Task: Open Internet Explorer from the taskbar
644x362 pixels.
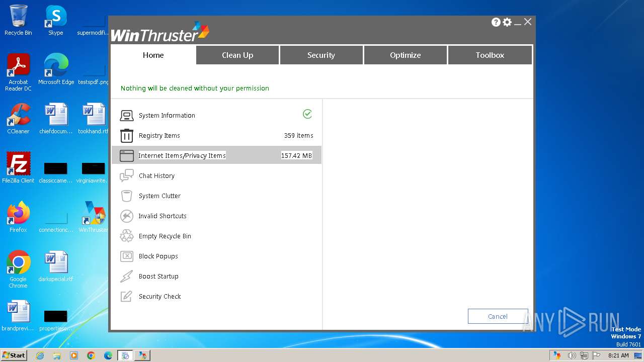Action: pos(40,355)
